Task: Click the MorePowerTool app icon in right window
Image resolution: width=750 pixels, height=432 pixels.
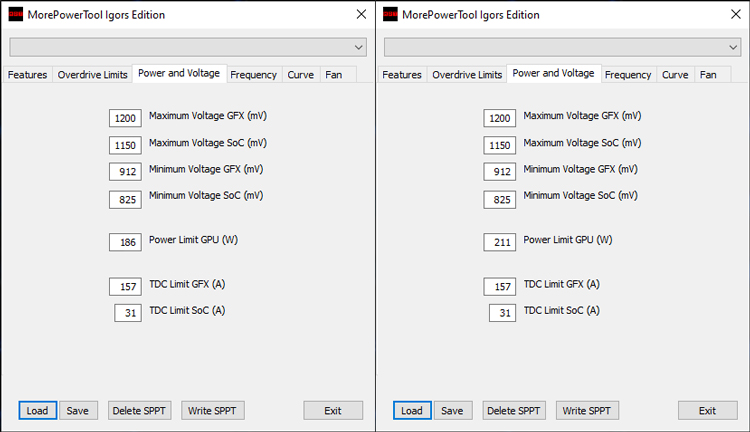Action: (x=390, y=14)
